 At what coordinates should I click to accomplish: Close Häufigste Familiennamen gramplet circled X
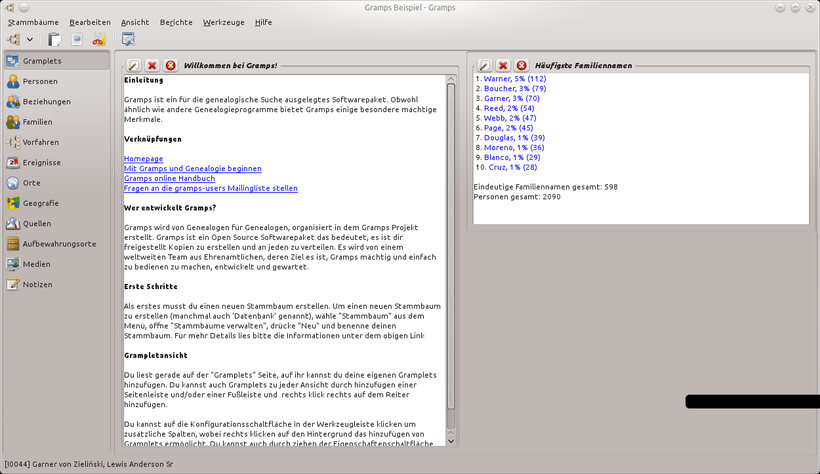click(x=521, y=65)
